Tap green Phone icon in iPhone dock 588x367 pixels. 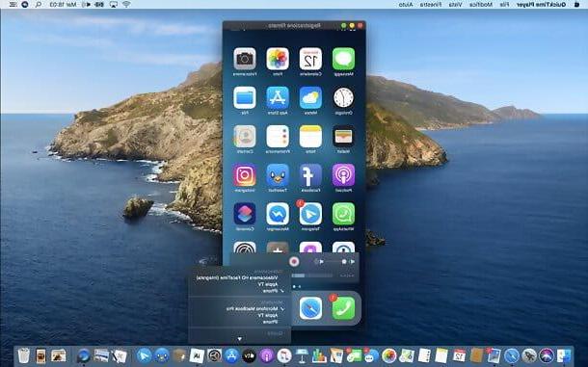343,308
